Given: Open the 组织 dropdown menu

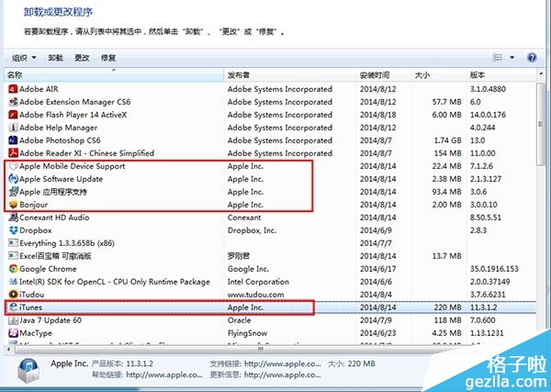Looking at the screenshot, I should pyautogui.click(x=24, y=58).
